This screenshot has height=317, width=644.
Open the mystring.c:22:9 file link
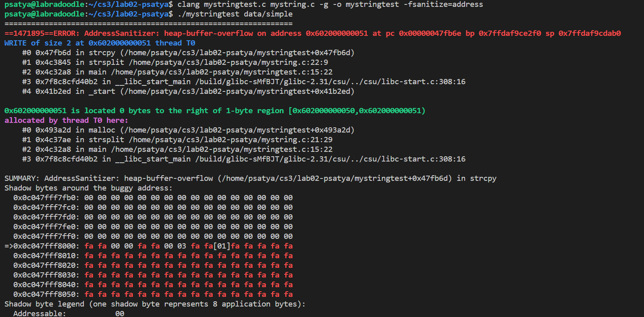tap(228, 62)
